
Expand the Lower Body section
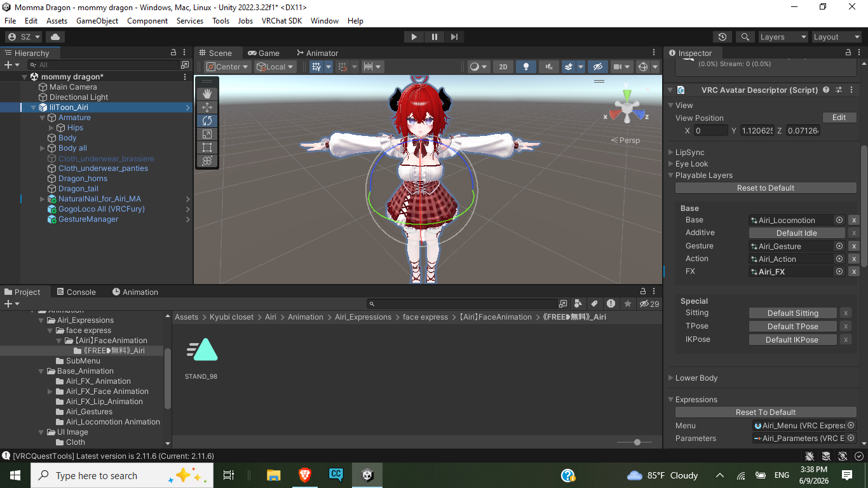pyautogui.click(x=671, y=378)
